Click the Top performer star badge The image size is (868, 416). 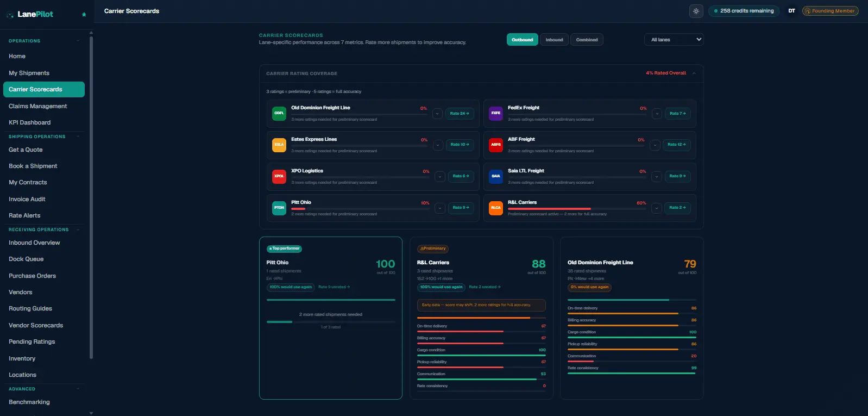point(284,249)
